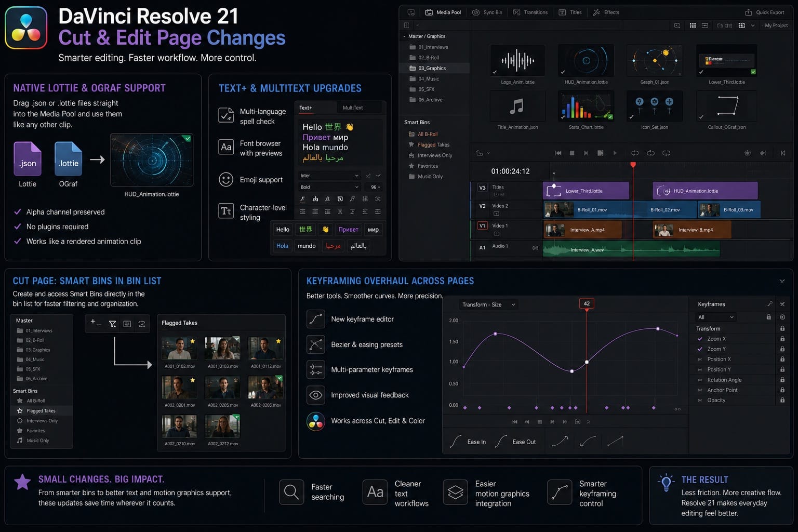
Task: Click the Quick Export button
Action: tap(764, 12)
